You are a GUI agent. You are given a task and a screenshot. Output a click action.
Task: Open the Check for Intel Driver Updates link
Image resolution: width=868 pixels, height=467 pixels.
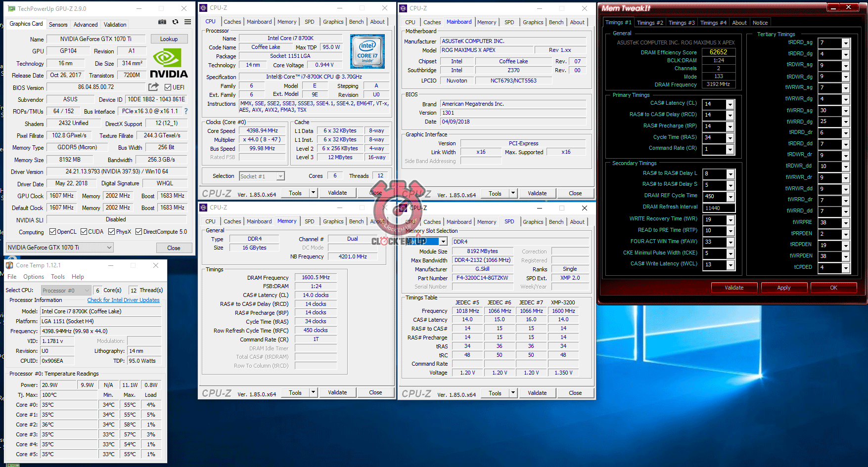[123, 300]
